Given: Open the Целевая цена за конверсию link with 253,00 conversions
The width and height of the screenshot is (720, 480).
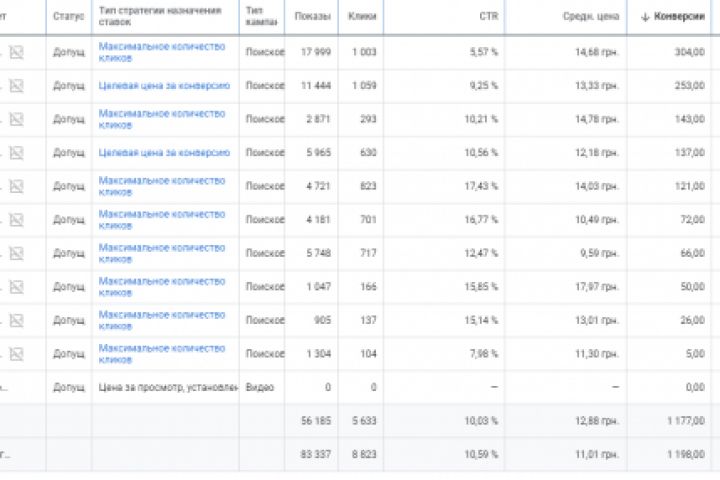Looking at the screenshot, I should pyautogui.click(x=164, y=86).
